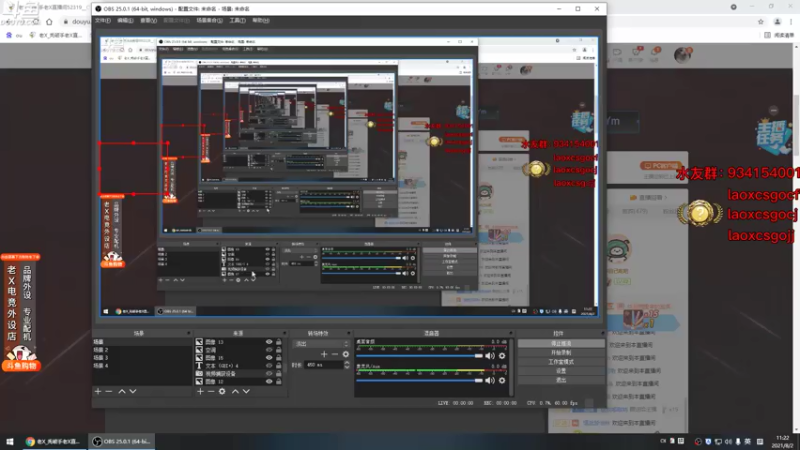Toggle lock on 图像 12 source
The image size is (800, 450).
pos(279,381)
